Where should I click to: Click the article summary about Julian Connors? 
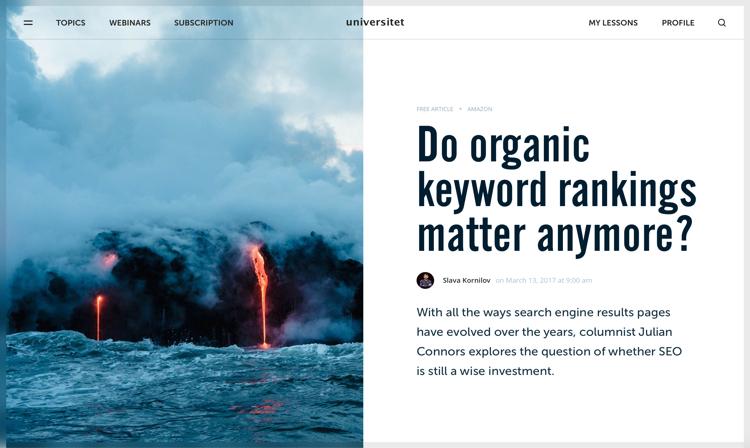[x=549, y=341]
